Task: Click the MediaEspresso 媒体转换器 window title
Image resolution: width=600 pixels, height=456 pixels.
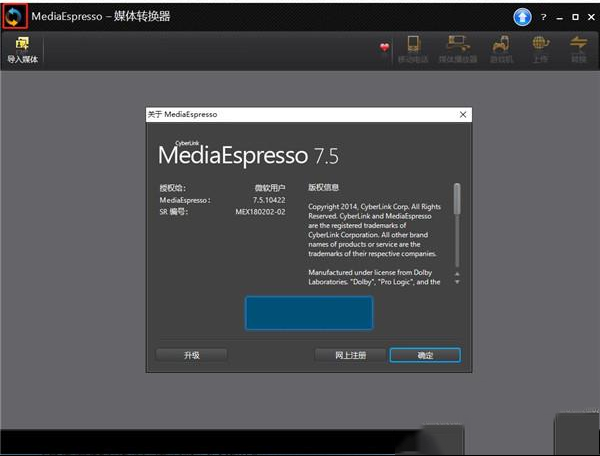Action: (x=101, y=16)
